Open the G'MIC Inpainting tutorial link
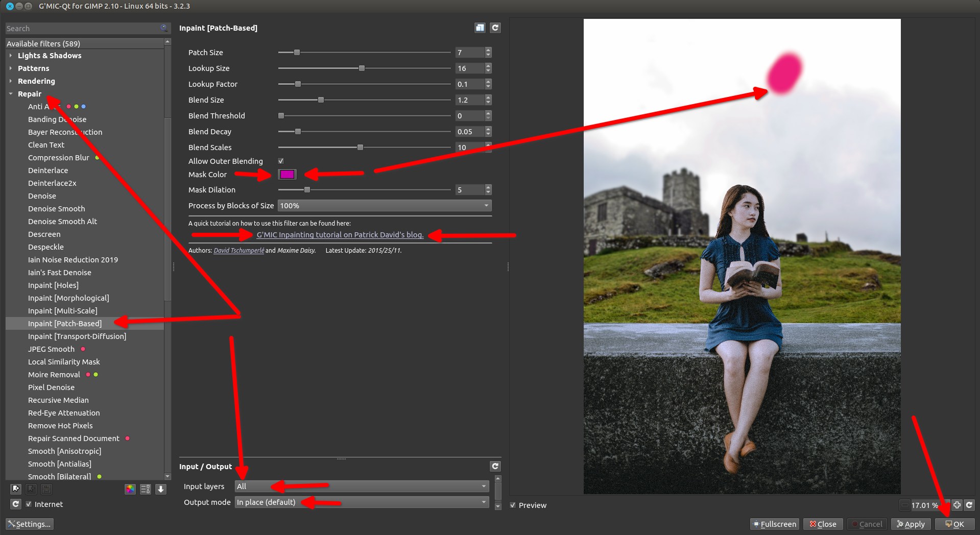This screenshot has height=535, width=980. (x=340, y=235)
